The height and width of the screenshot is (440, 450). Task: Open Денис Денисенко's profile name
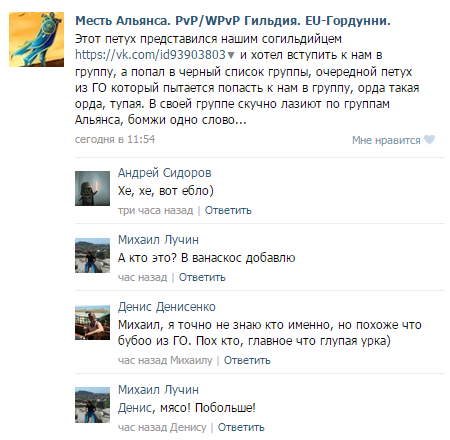pos(167,307)
